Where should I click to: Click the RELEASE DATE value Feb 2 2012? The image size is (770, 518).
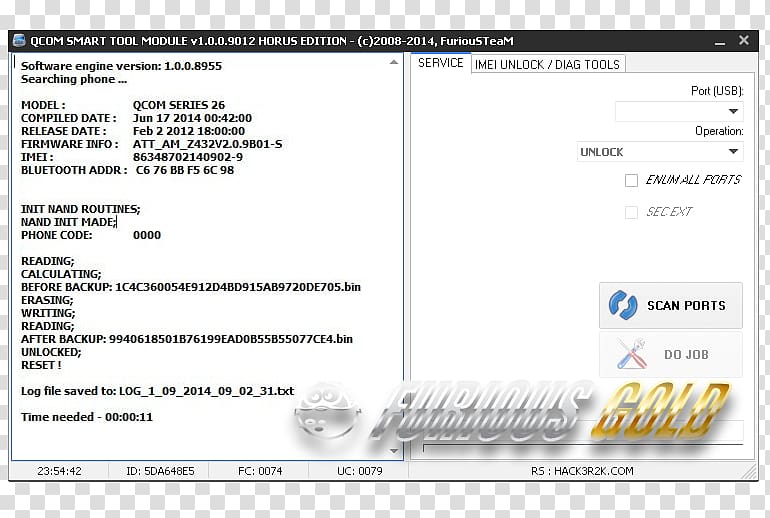pos(189,131)
